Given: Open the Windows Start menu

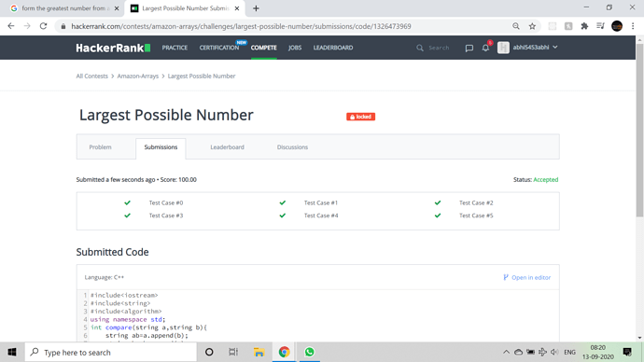Looking at the screenshot, I should [12, 352].
